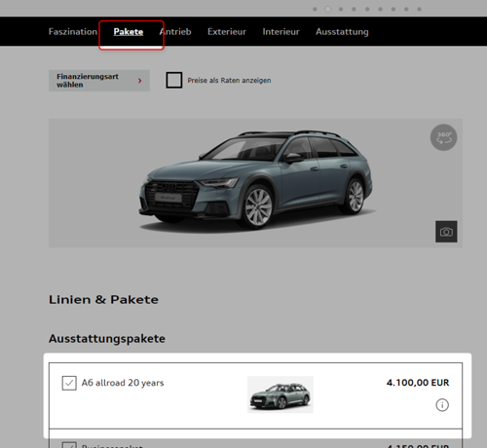
Task: Click the large Audi car preview image
Action: coord(255,183)
